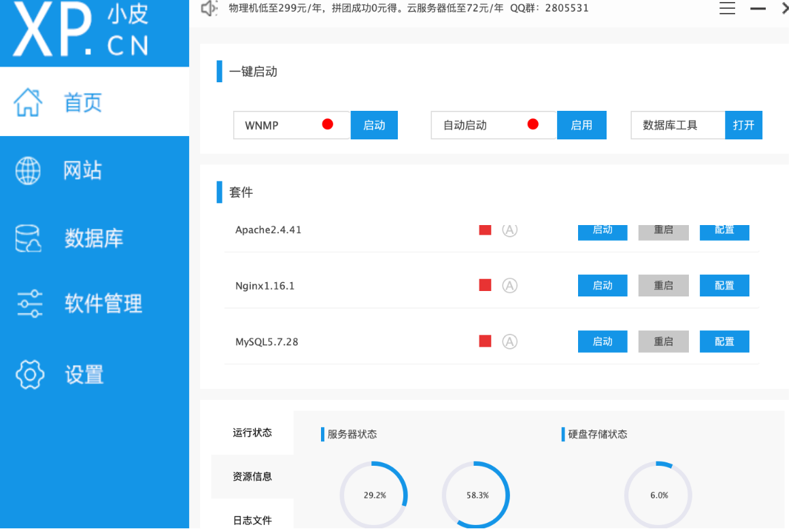Open the hamburger menu icon
This screenshot has width=812, height=529.
click(727, 9)
